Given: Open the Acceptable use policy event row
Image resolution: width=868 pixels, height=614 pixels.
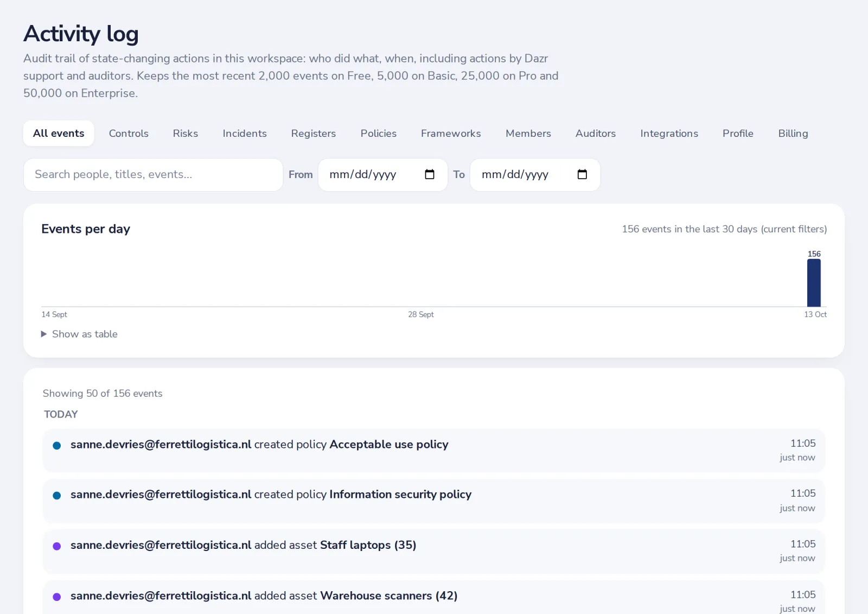Looking at the screenshot, I should click(433, 451).
